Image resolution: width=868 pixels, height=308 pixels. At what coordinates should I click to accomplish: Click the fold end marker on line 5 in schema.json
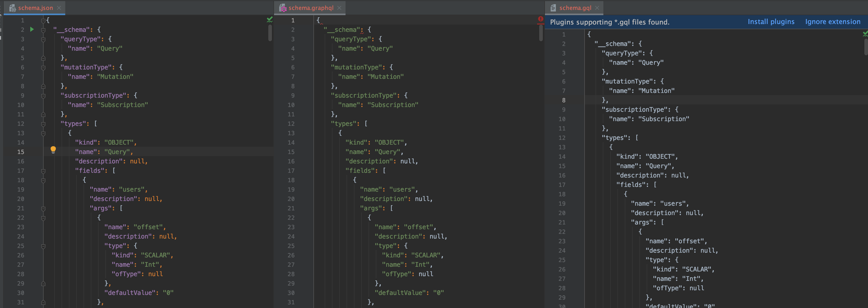pos(43,58)
